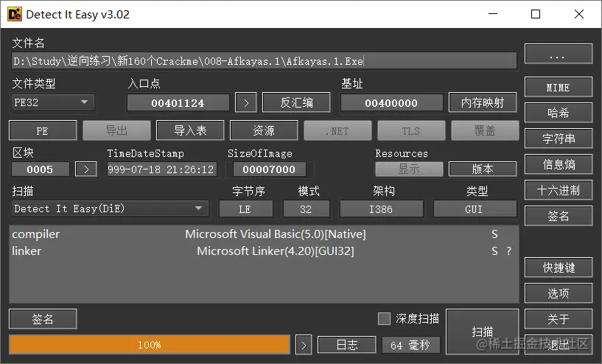Click the 覆盖 overlay button
The image size is (602, 364).
485,130
